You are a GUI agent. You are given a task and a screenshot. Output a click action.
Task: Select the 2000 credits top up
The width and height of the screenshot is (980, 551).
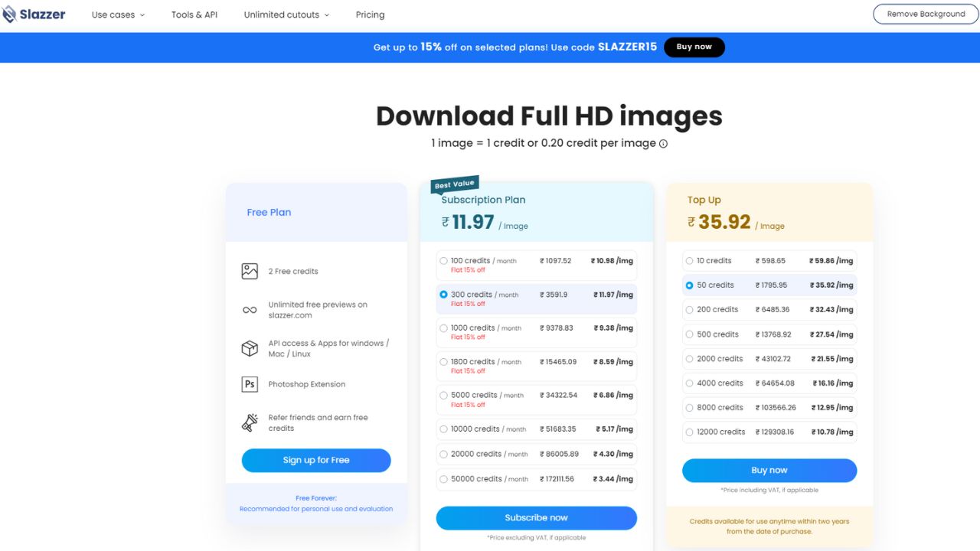click(x=769, y=358)
